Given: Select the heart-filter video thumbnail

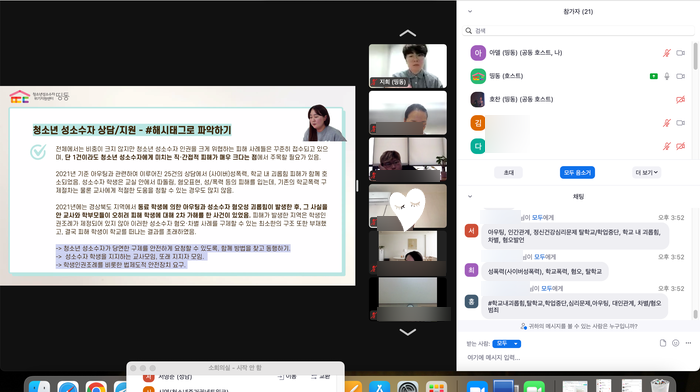Looking at the screenshot, I should click(x=408, y=206).
